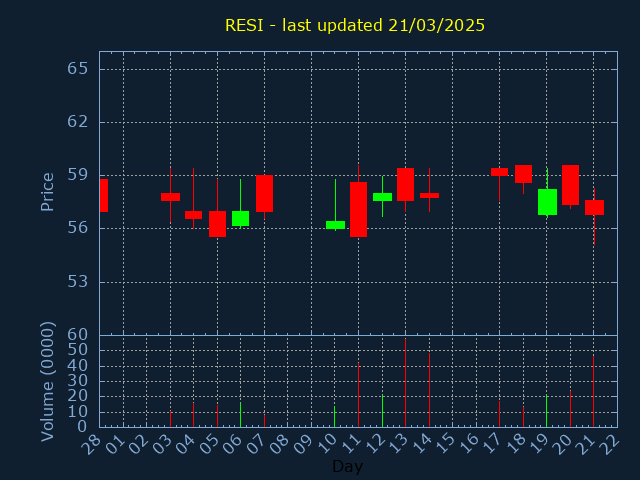Click day axis label 02
This screenshot has width=640, height=480.
click(139, 444)
